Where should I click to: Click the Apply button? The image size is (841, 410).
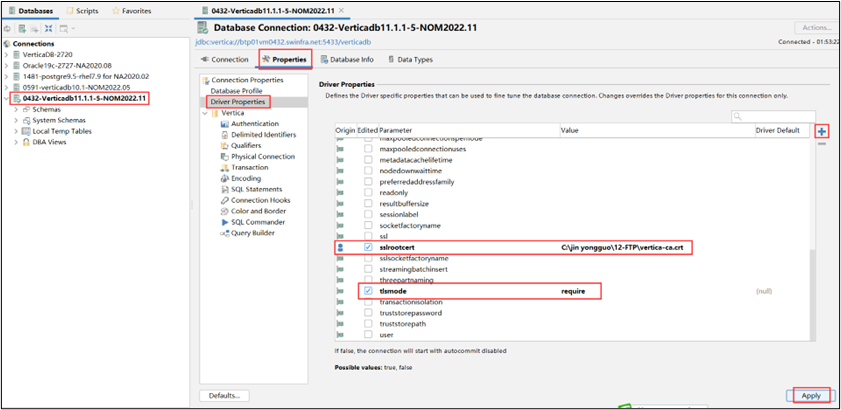811,395
